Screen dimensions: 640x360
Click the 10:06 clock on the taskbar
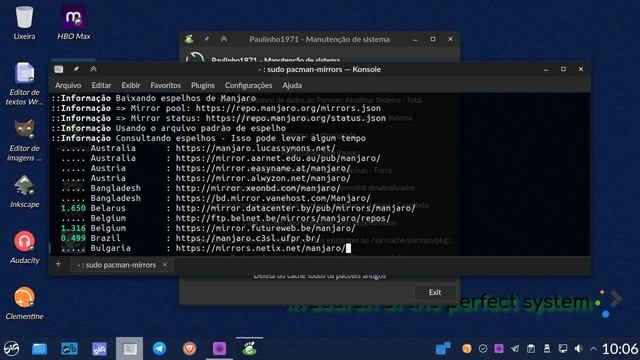pos(620,349)
